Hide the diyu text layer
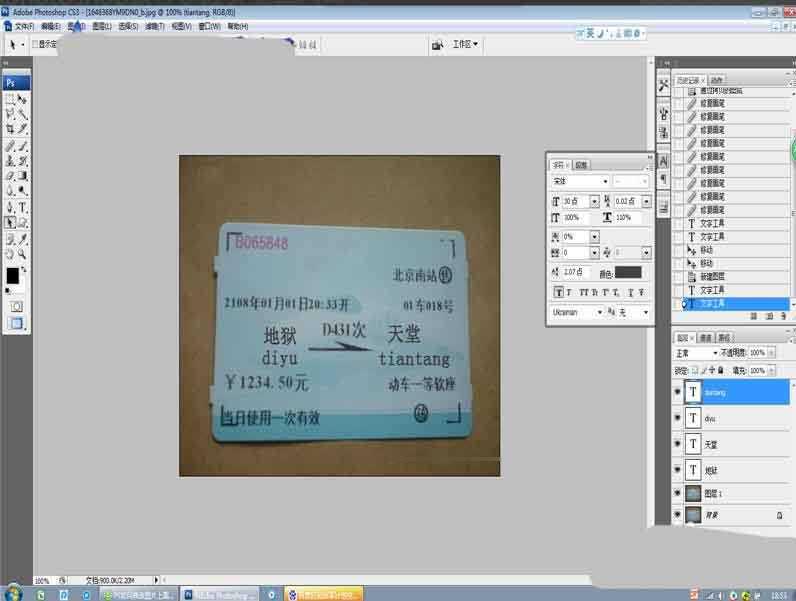 tap(677, 418)
